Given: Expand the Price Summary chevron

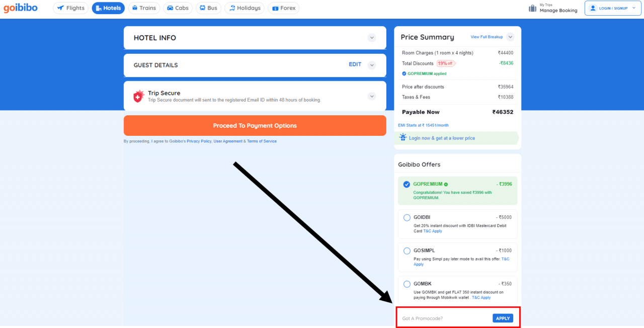Looking at the screenshot, I should [x=510, y=37].
